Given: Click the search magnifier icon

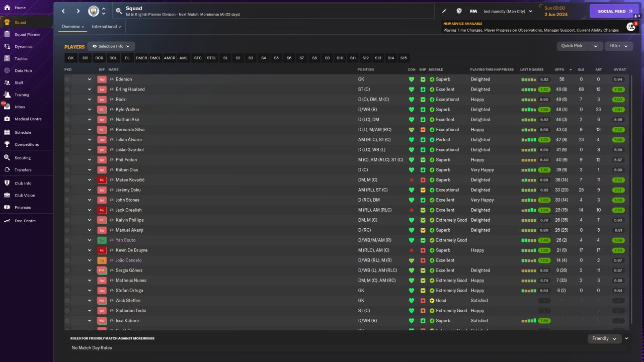Looking at the screenshot, I should tap(118, 10).
